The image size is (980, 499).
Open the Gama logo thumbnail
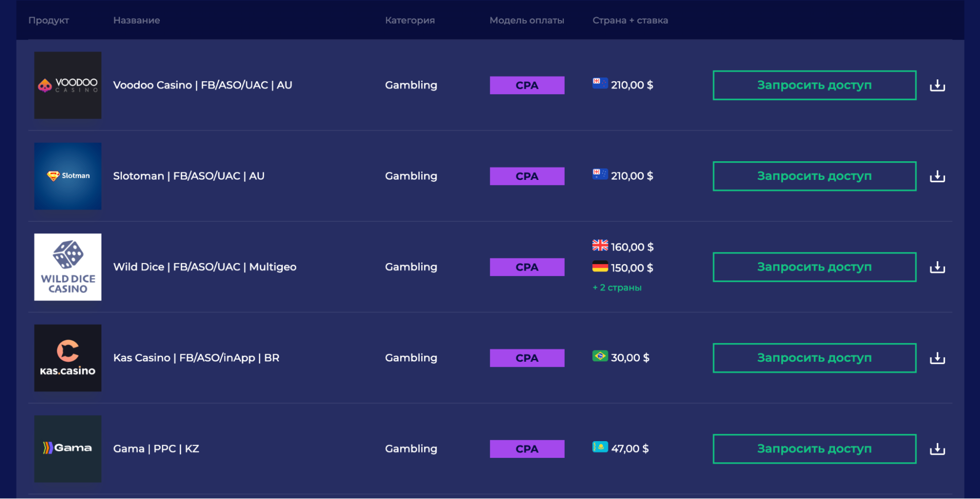coord(68,449)
